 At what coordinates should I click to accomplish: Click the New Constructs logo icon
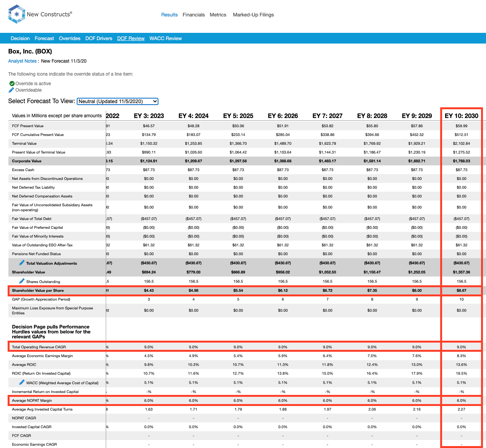(16, 15)
